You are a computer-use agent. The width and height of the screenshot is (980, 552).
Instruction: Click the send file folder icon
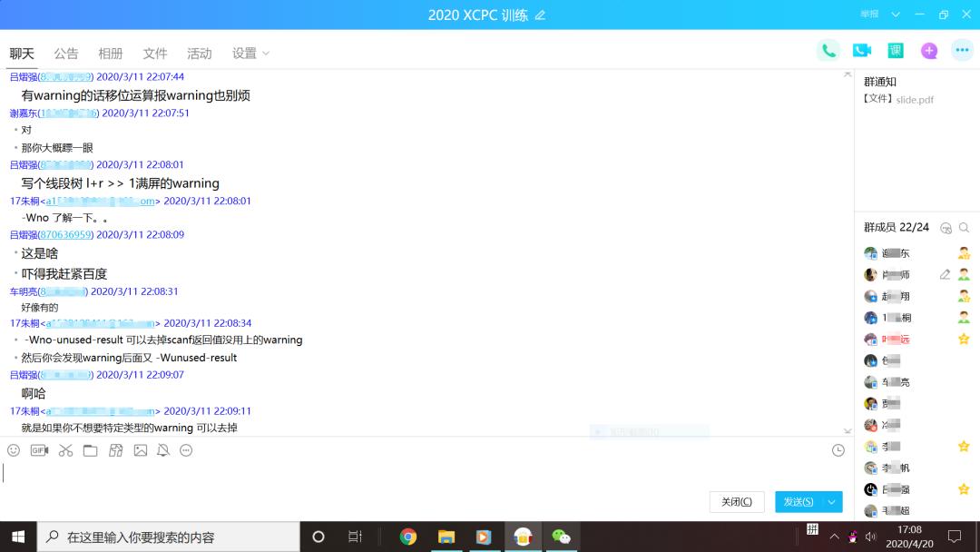[x=91, y=450]
